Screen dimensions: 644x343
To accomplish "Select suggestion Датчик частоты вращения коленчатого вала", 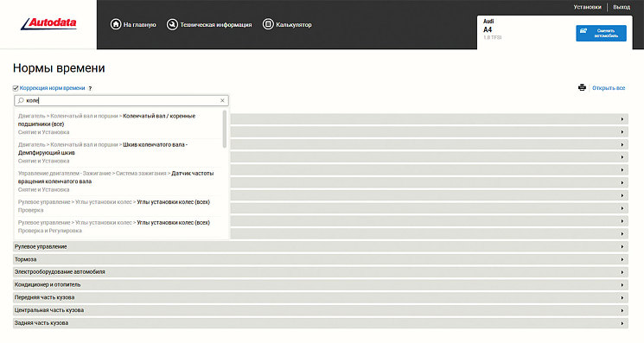I will click(x=119, y=181).
